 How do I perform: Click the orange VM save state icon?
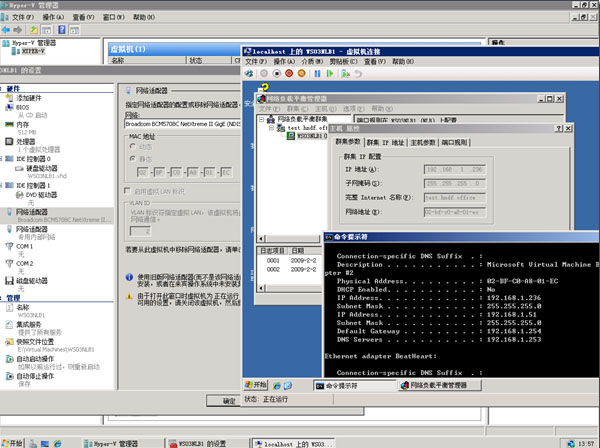[x=302, y=73]
